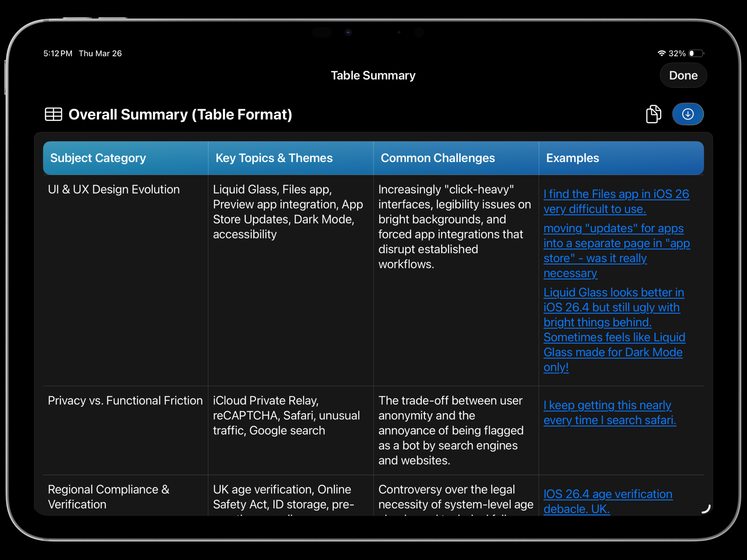
Task: Tap the blue download icon button
Action: tap(688, 114)
